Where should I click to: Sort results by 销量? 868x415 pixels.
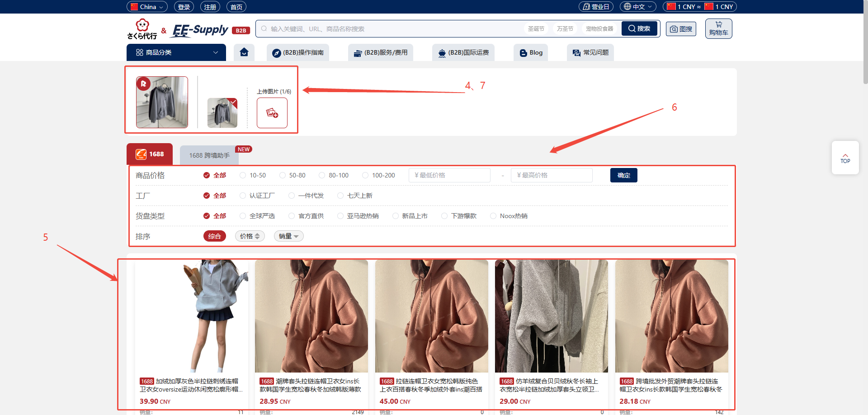point(288,236)
